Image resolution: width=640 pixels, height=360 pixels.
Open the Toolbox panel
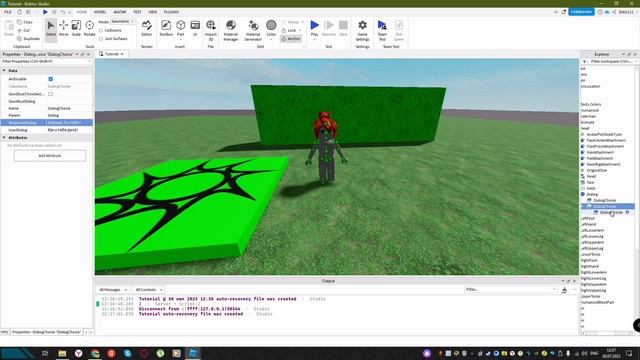click(x=166, y=29)
